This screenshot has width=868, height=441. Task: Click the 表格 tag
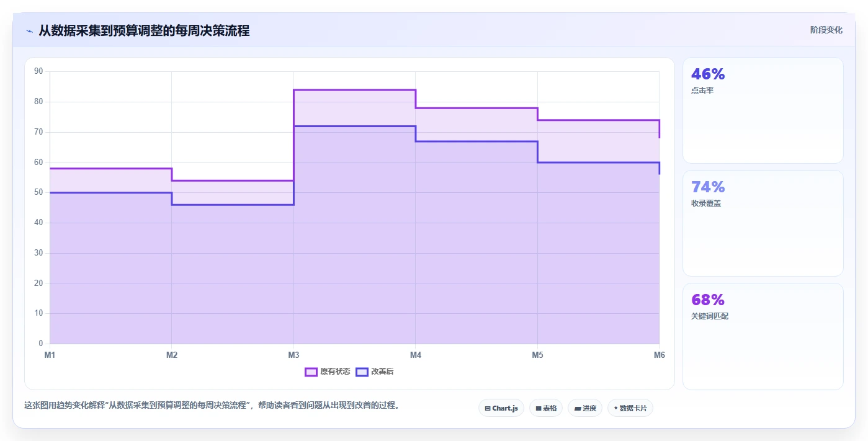click(546, 408)
